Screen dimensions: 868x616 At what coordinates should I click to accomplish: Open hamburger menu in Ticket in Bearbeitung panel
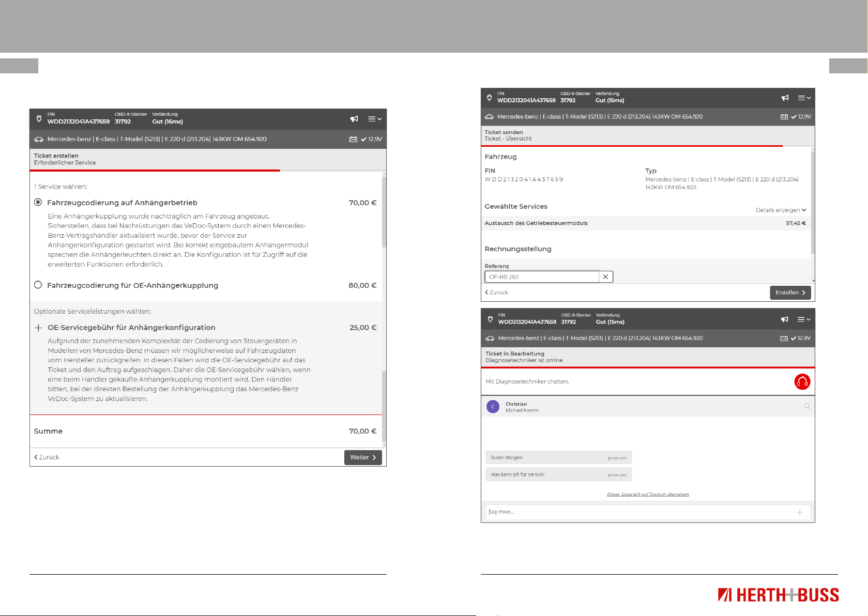click(804, 319)
